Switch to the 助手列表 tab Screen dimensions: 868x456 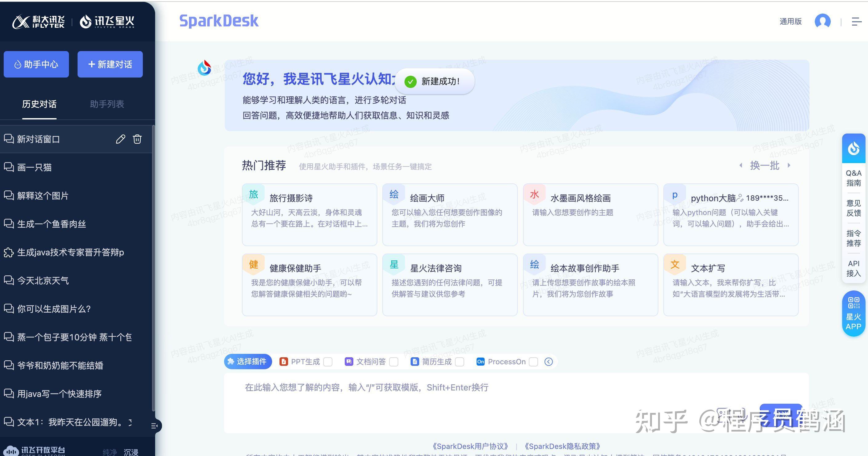coord(106,104)
